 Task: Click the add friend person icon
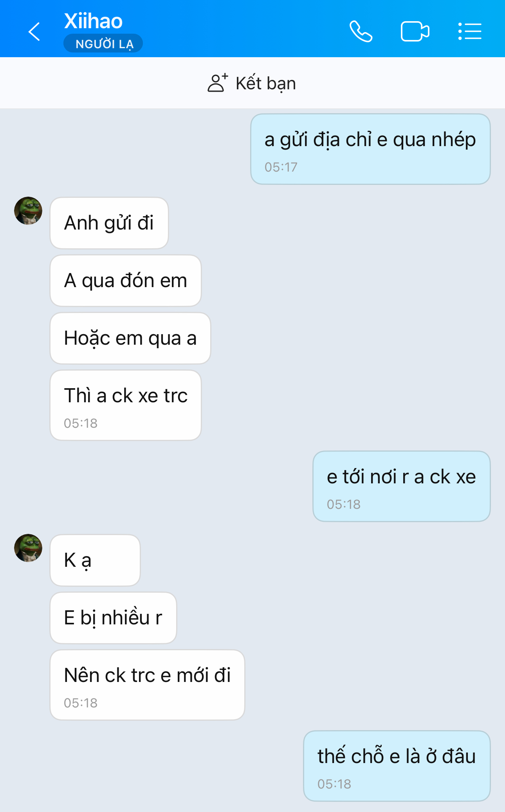point(217,83)
